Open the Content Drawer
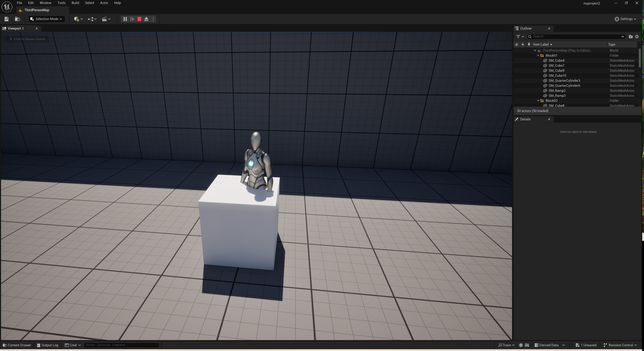Image resolution: width=644 pixels, height=351 pixels. 17,345
